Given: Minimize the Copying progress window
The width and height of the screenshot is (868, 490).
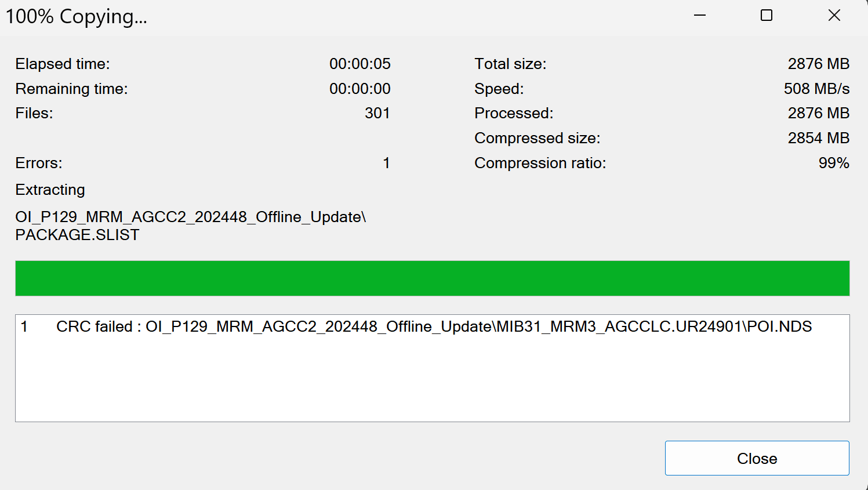Looking at the screenshot, I should [700, 16].
